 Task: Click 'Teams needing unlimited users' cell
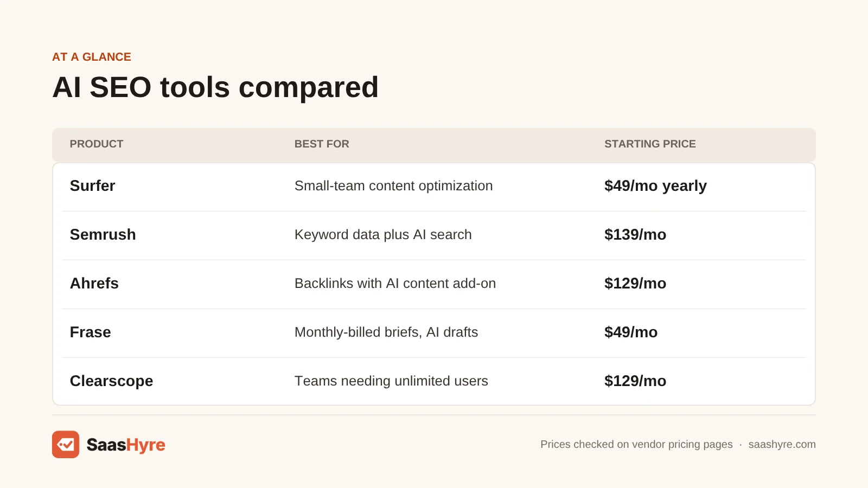point(391,381)
